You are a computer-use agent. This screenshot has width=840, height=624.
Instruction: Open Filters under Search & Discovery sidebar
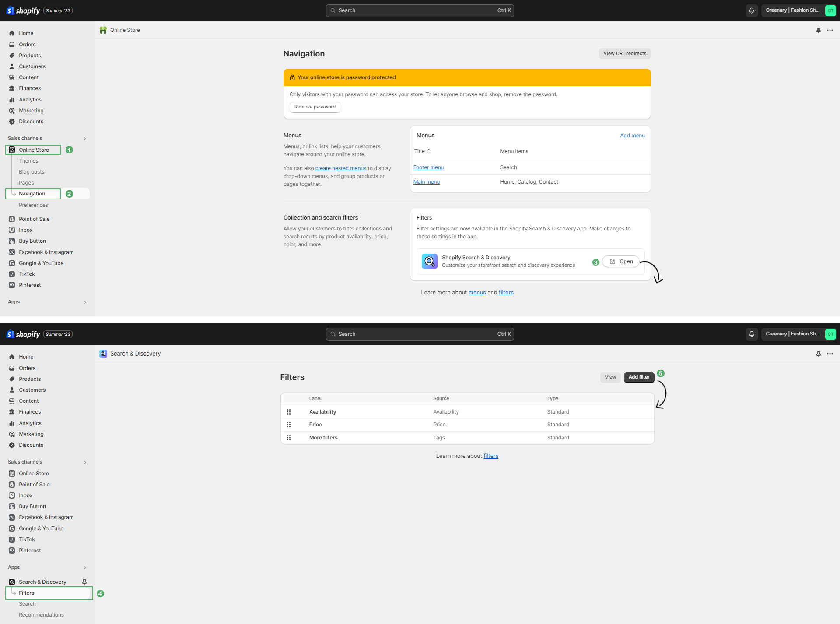tap(27, 593)
